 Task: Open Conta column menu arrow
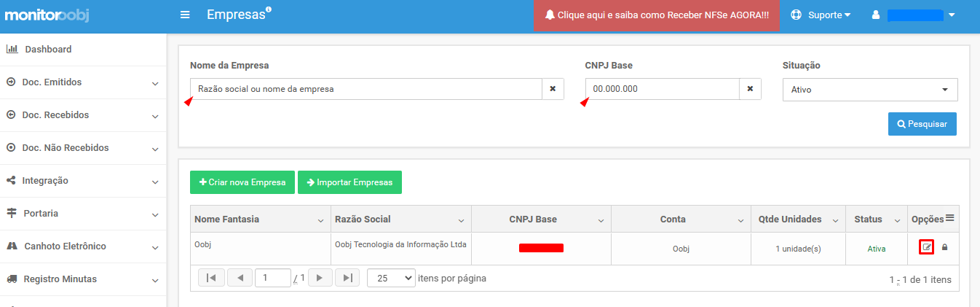pos(740,220)
